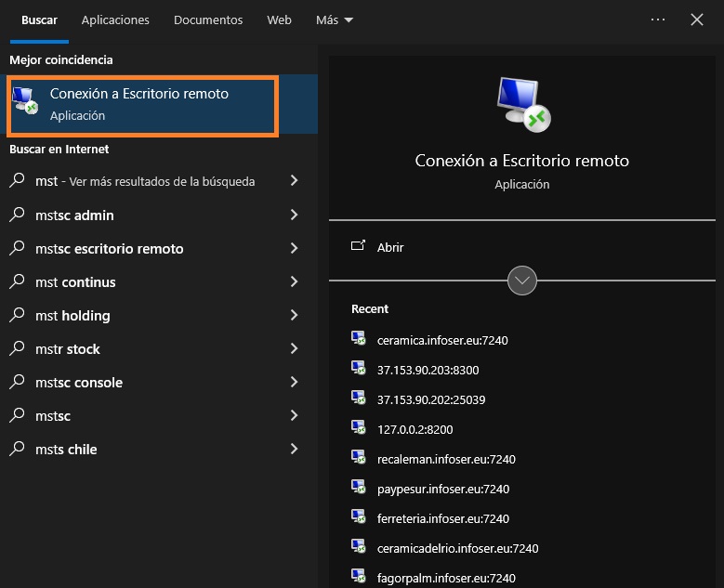Expand arrow for mst holding suggestion

coord(294,315)
